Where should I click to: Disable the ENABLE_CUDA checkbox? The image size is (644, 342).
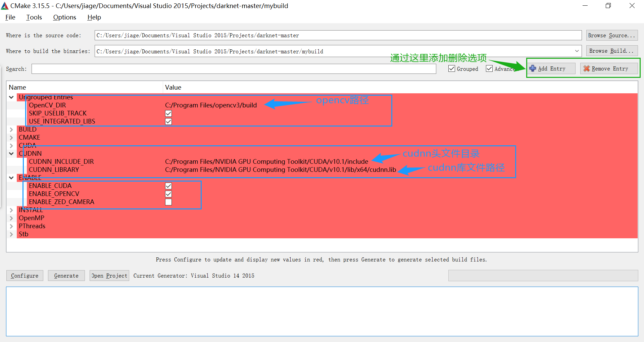click(x=168, y=186)
